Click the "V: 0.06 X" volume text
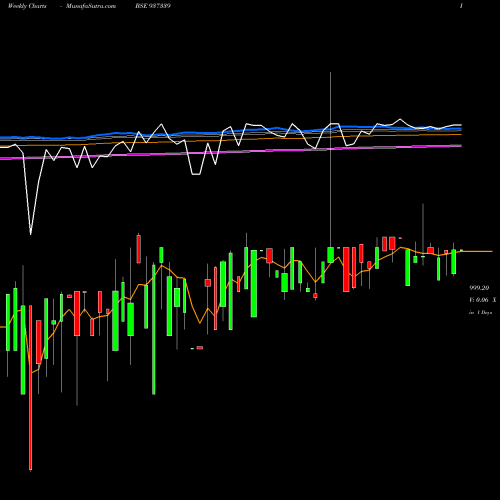Viewport: 500px width, 500px height. [482, 300]
